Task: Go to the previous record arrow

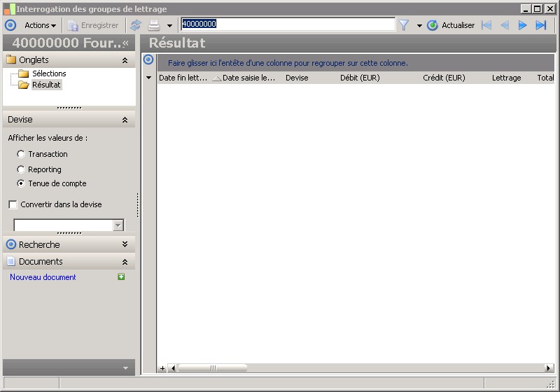Action: point(505,25)
